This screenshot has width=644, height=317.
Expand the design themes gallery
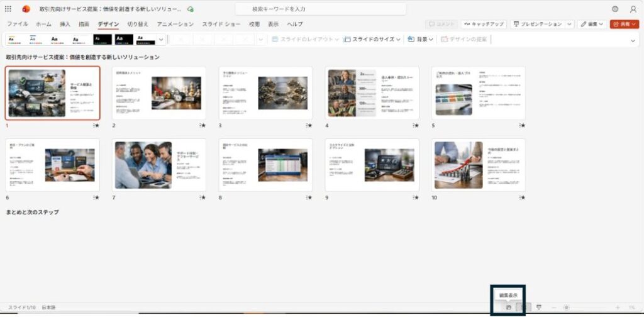162,39
